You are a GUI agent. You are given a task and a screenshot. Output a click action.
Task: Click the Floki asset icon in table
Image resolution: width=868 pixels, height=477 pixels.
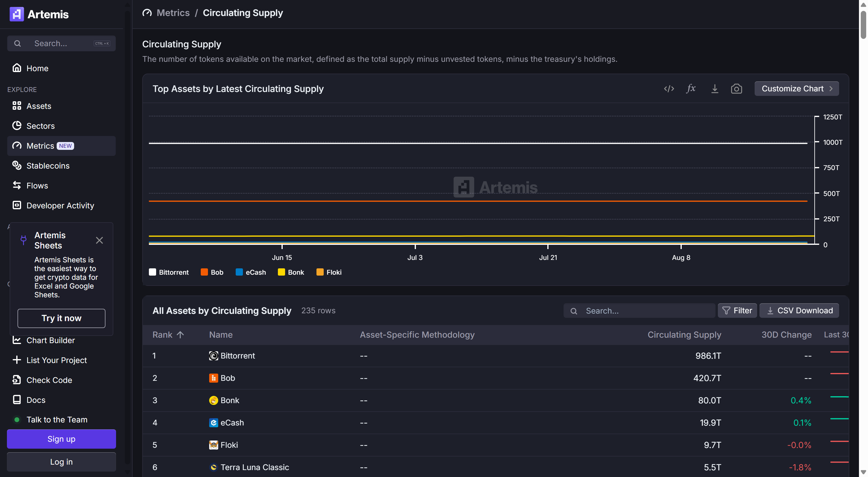(213, 445)
